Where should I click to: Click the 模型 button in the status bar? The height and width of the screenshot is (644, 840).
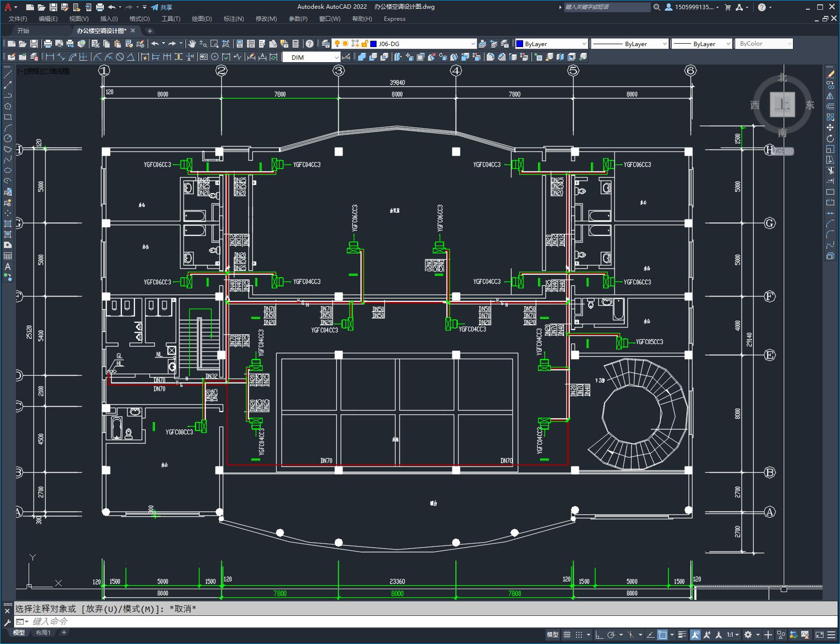click(x=552, y=635)
